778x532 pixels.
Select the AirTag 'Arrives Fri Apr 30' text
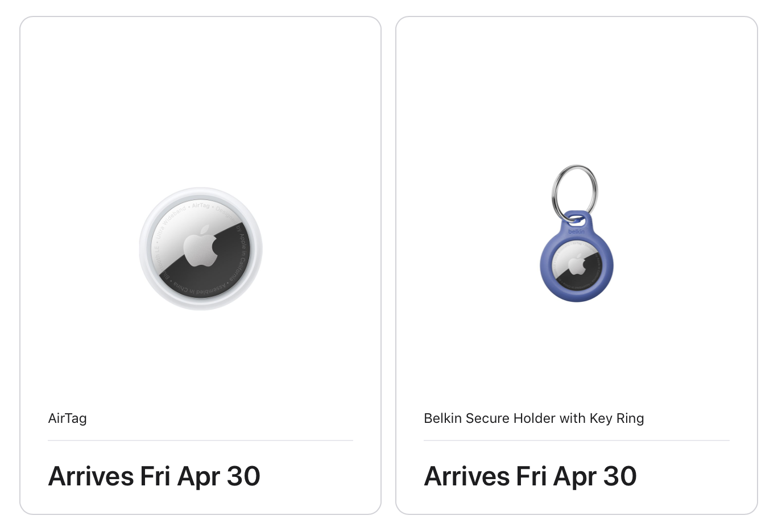[154, 476]
